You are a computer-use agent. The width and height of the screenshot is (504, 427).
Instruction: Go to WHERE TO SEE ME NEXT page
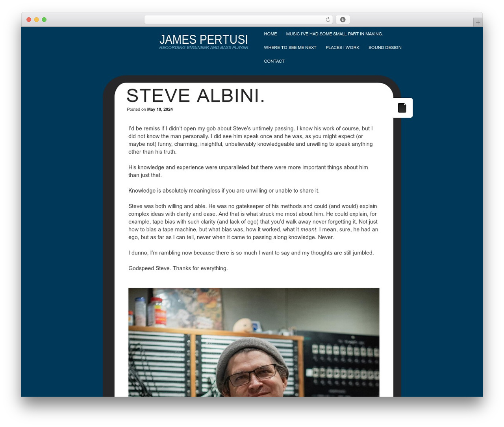pyautogui.click(x=290, y=48)
